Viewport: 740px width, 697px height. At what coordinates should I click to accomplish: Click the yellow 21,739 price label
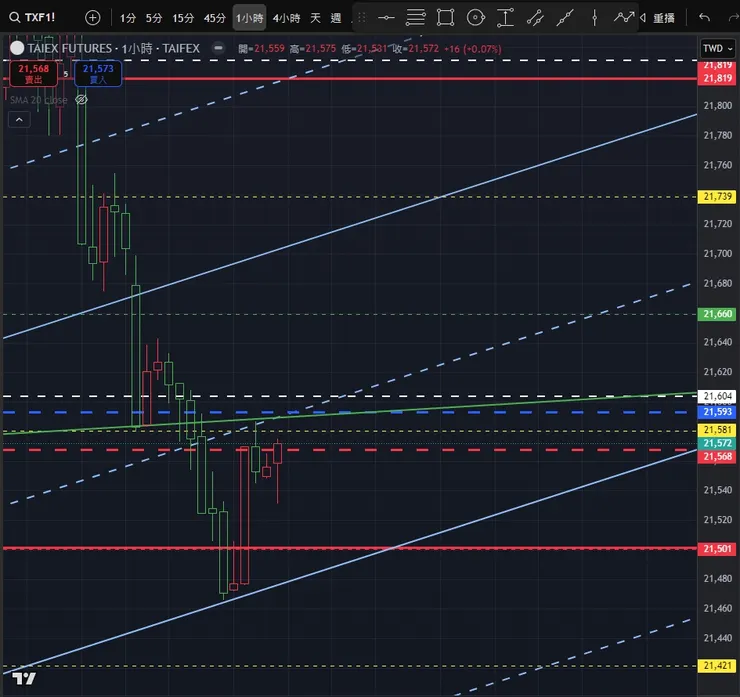pos(716,196)
